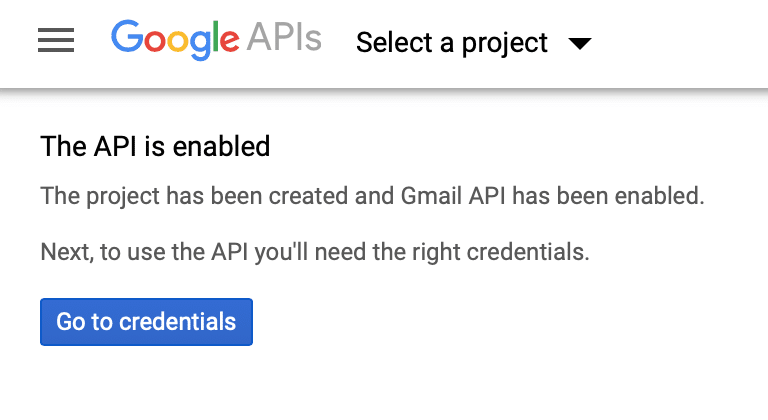The image size is (768, 420).
Task: Click the project created confirmation sentence
Action: tap(372, 196)
